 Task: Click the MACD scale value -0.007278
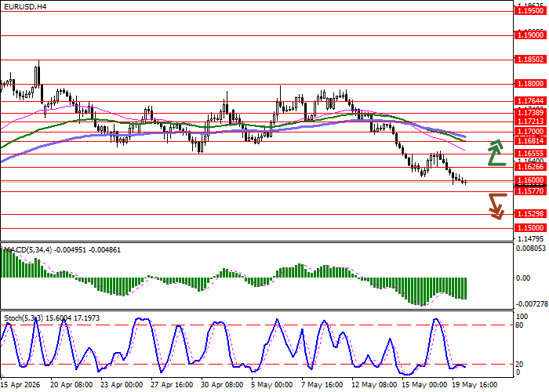(532, 303)
